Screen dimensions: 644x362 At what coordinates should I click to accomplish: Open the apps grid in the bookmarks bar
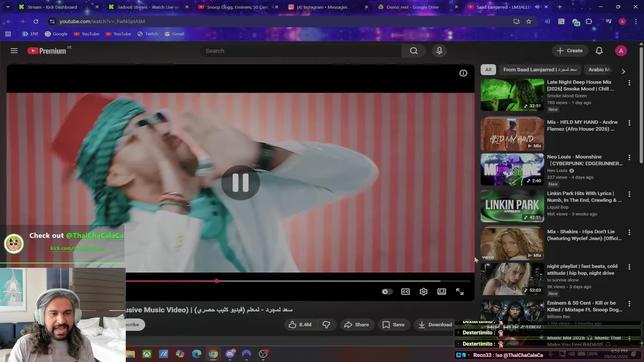(x=8, y=34)
